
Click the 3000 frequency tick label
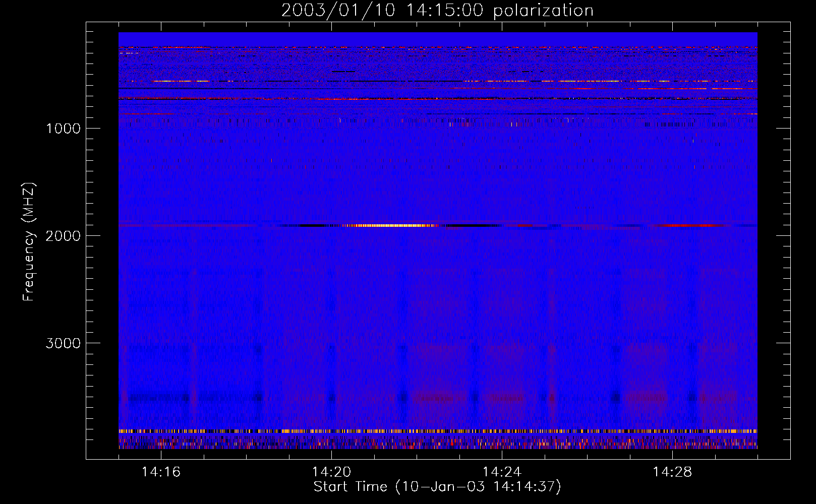point(63,343)
